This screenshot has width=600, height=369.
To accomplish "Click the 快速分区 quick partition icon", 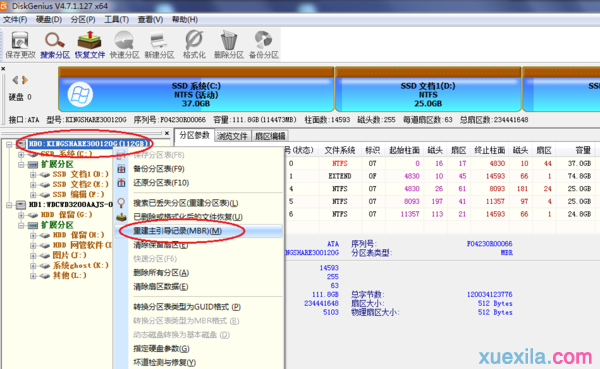I will click(124, 45).
